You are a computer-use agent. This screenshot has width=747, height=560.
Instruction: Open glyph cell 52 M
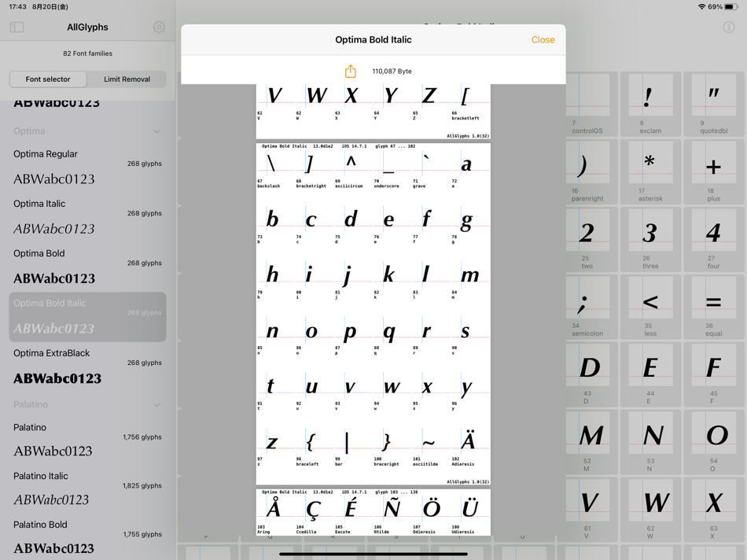[591, 442]
